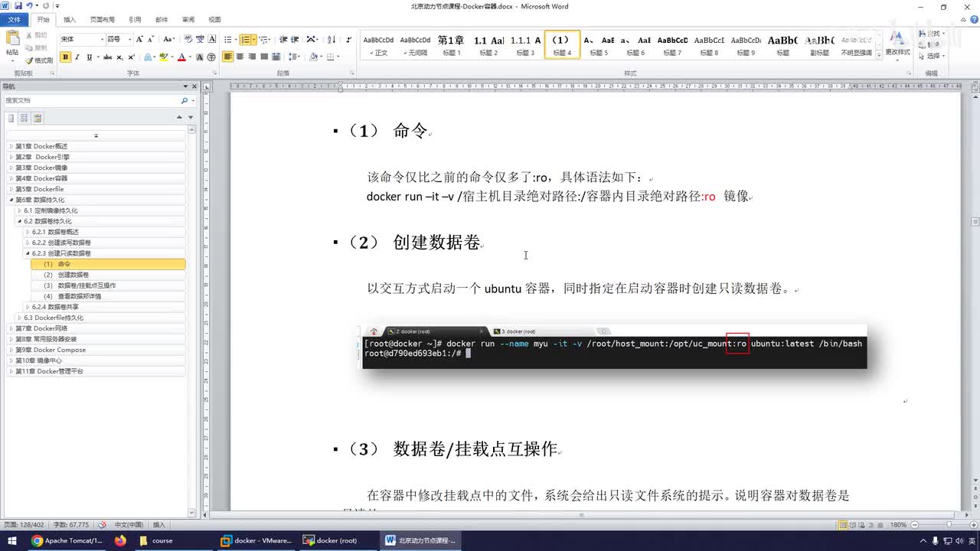
Task: Open the Apache Tomcat Chrome taskbar item
Action: (67, 540)
